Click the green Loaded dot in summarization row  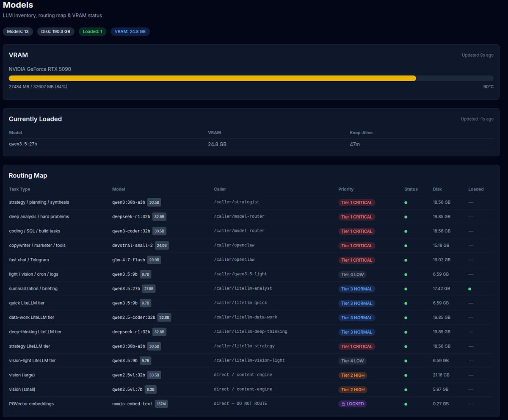470,289
